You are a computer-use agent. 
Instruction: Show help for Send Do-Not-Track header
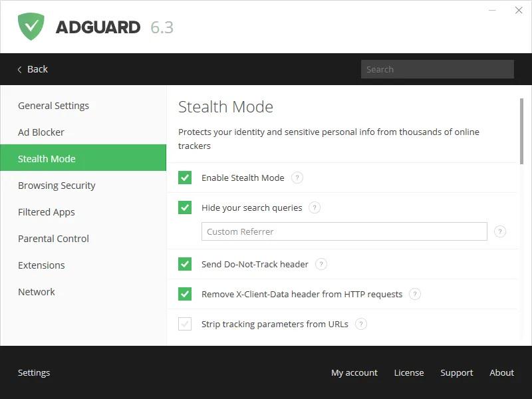[x=321, y=264]
